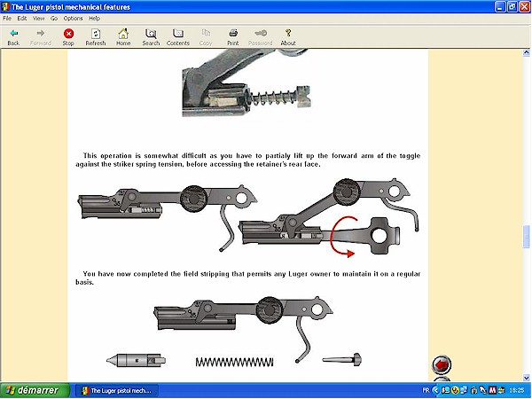Open the Edit menu
Viewport: 532px width, 399px height.
[x=22, y=19]
